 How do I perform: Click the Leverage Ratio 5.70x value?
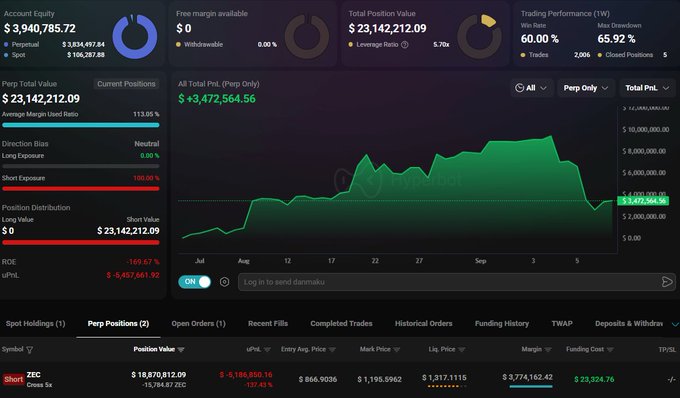click(x=441, y=45)
